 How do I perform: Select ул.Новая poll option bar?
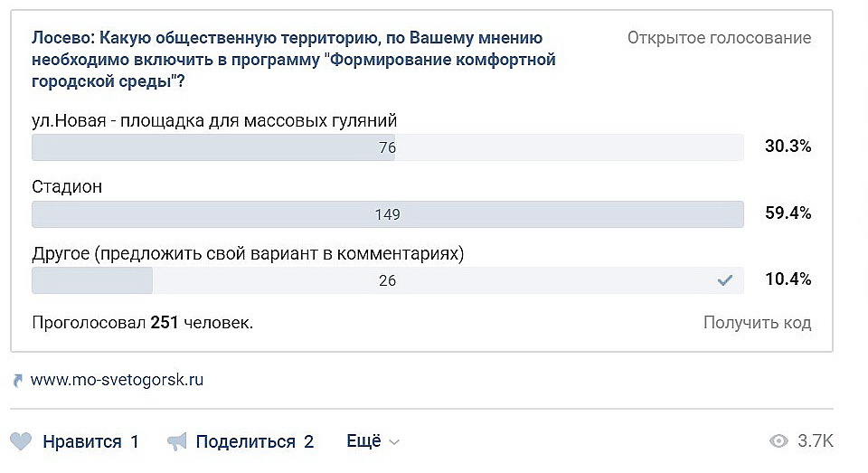(x=388, y=147)
